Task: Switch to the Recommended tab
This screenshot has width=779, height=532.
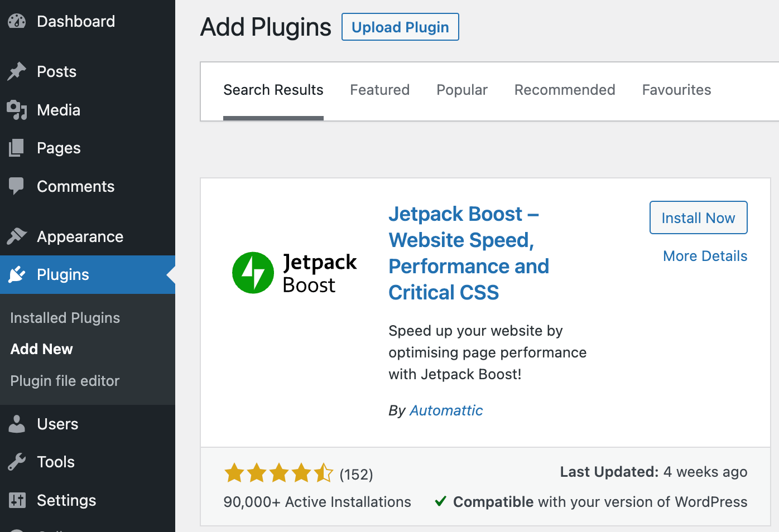Action: coord(565,90)
